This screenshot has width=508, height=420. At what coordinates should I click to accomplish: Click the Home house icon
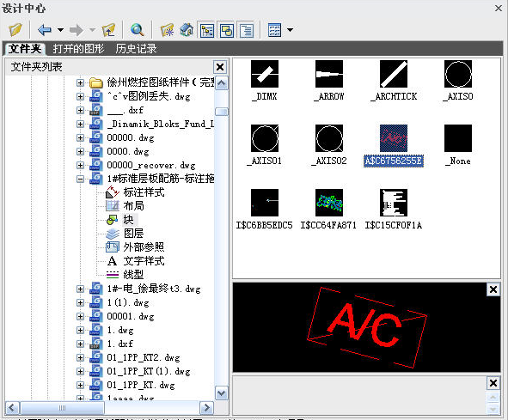(187, 30)
